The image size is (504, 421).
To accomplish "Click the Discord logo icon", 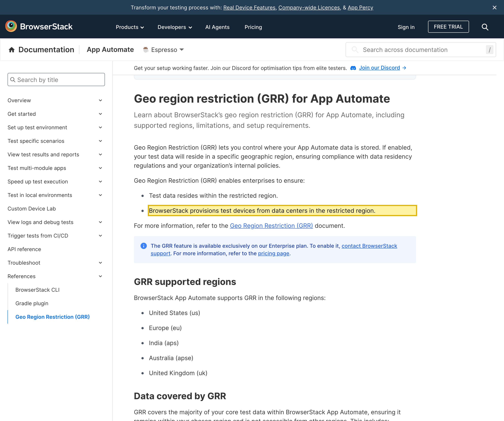I will pos(353,68).
